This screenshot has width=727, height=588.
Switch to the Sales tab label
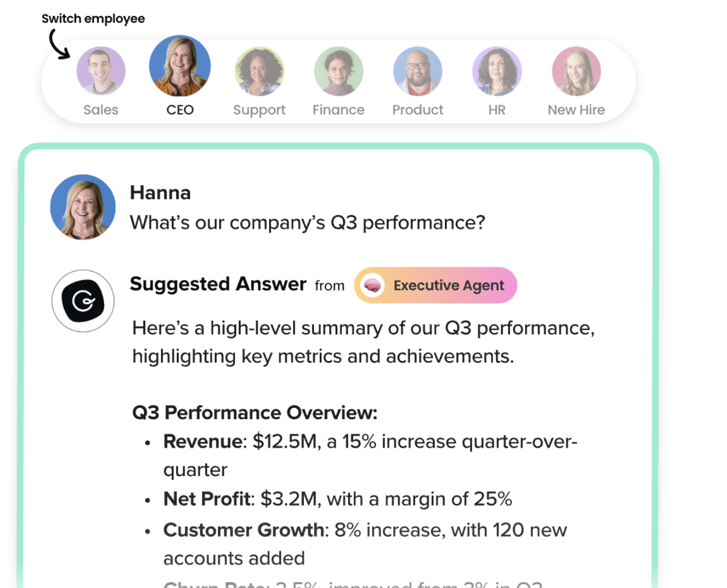[x=101, y=110]
